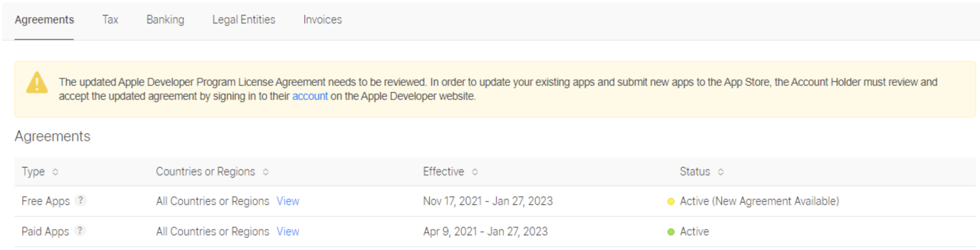Sort by Type using its arrow icon
Viewport: 980px width, 250px height.
pos(55,172)
